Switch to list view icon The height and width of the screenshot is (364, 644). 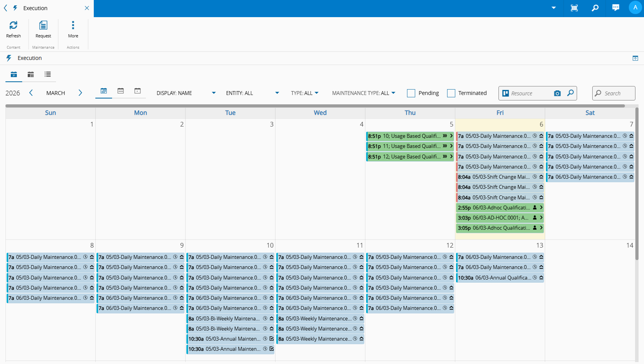point(47,74)
